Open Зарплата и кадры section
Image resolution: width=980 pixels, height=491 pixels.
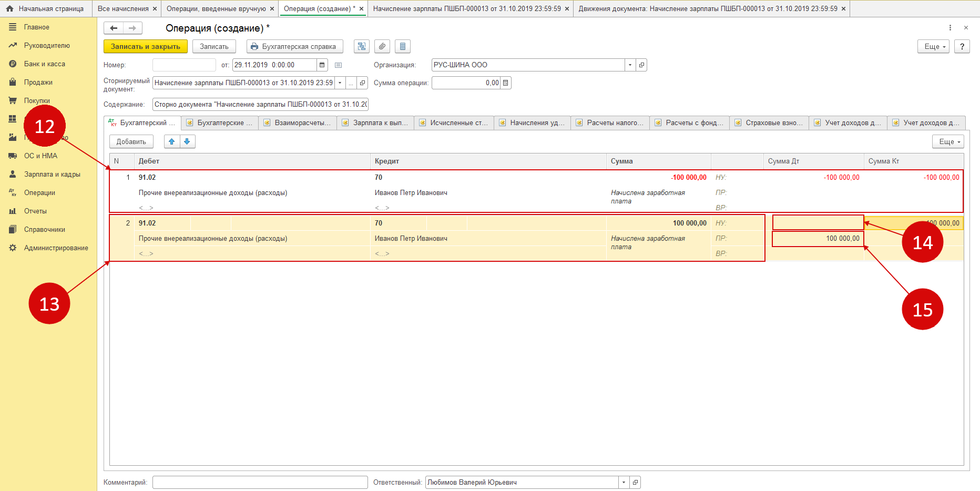pyautogui.click(x=52, y=174)
